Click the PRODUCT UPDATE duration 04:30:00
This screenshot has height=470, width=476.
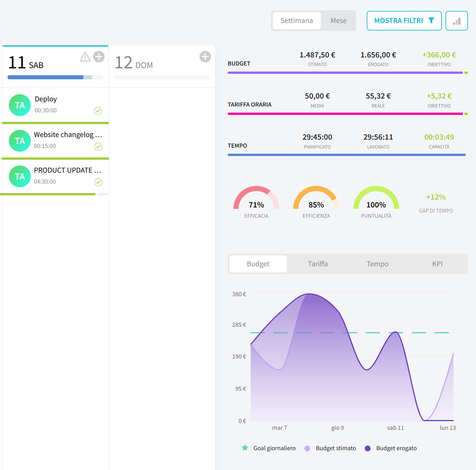45,182
